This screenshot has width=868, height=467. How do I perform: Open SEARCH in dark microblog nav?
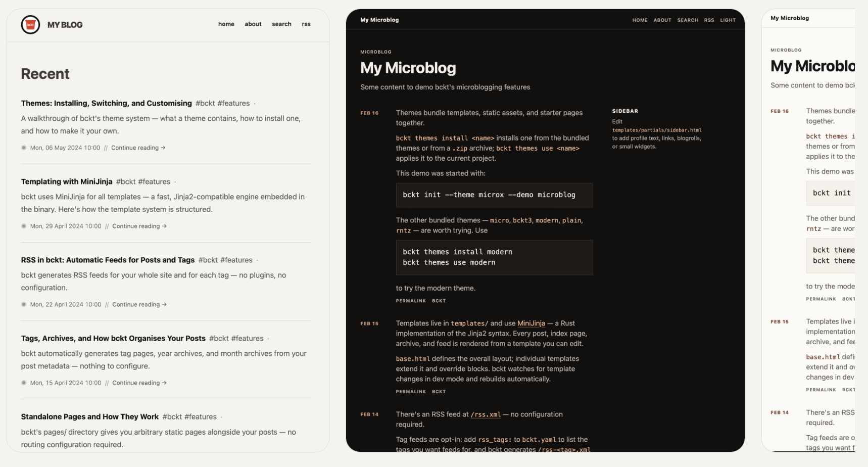(688, 20)
